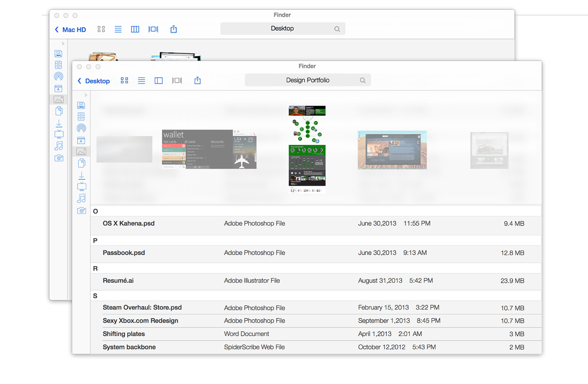The width and height of the screenshot is (588, 384).
Task: Click the wallet cover flow thumbnail
Action: [x=209, y=149]
